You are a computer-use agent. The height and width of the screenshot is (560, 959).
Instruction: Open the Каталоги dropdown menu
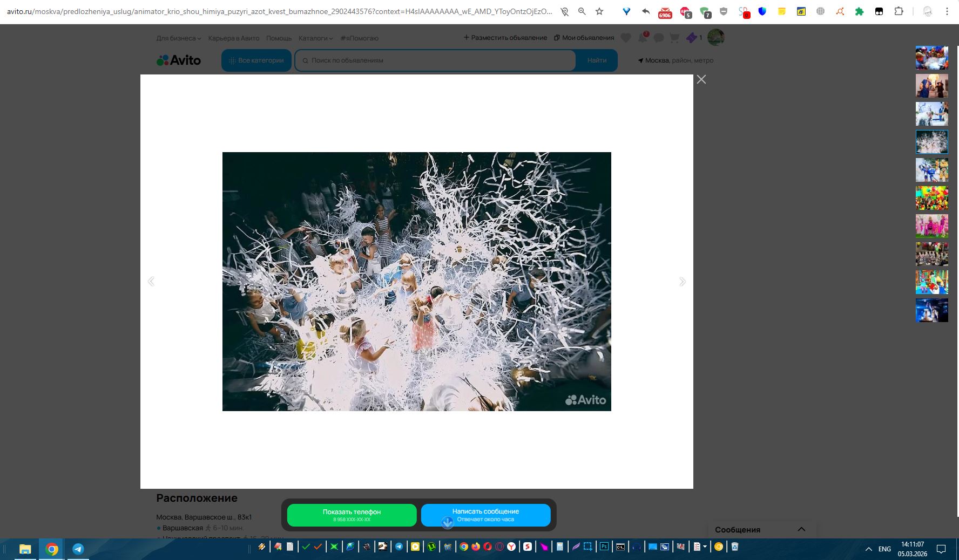coord(315,38)
